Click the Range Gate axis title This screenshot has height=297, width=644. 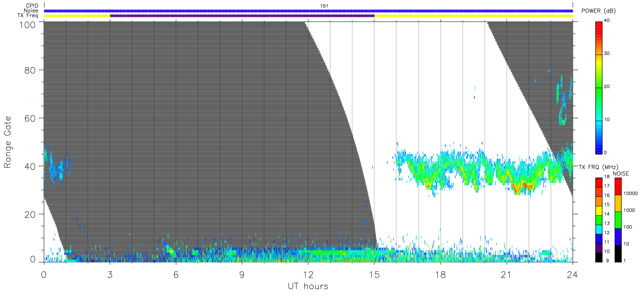pos(8,142)
